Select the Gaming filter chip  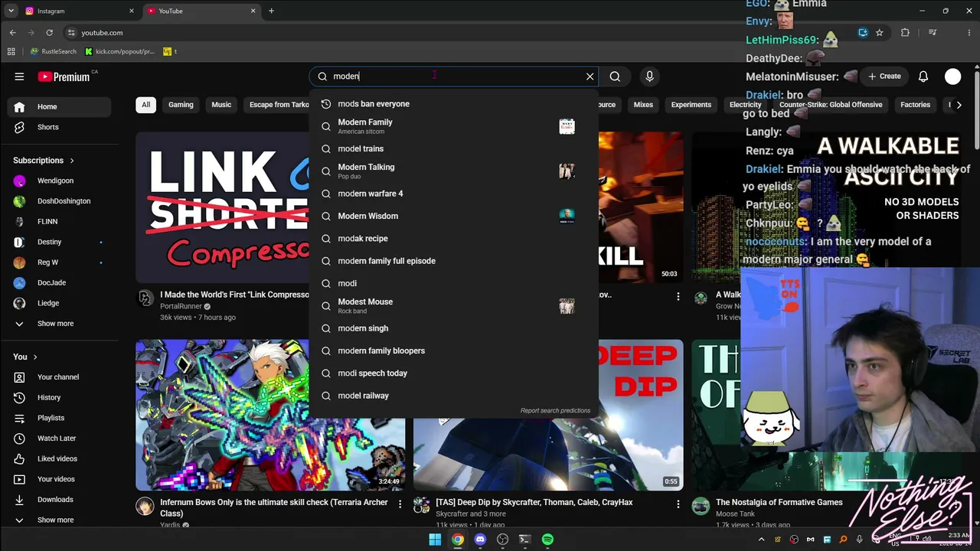[x=181, y=105]
